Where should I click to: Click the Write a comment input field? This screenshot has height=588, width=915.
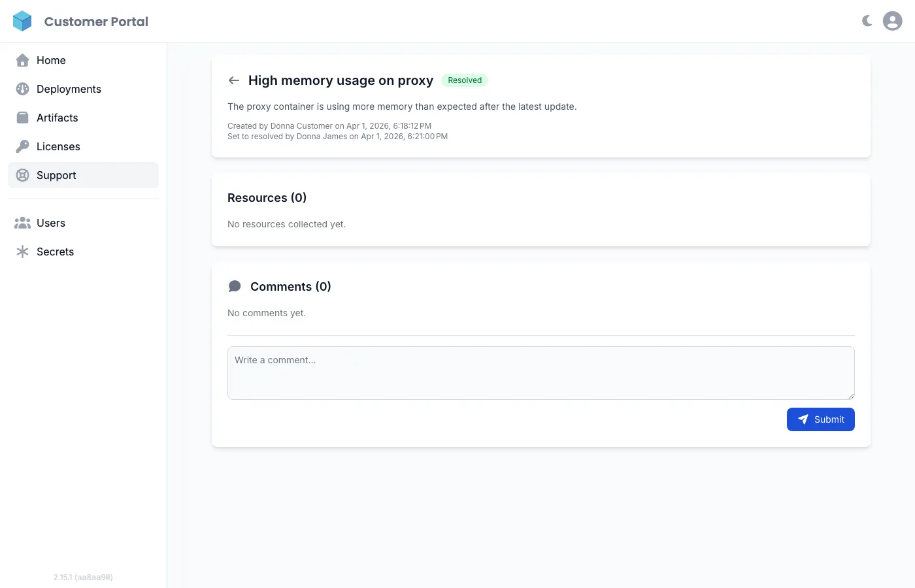click(541, 372)
